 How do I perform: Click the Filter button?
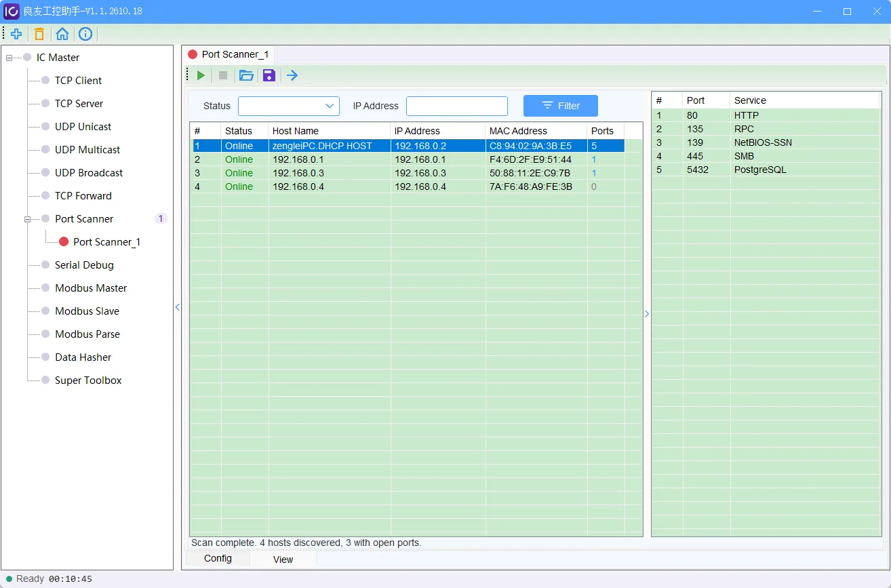coord(561,106)
